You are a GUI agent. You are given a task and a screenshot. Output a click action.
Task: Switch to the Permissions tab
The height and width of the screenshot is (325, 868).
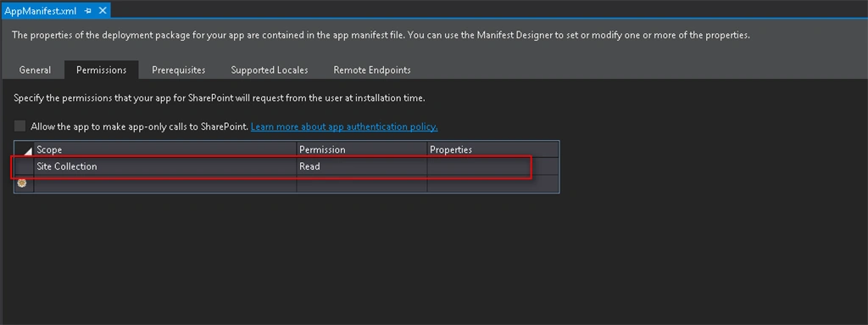coord(102,70)
